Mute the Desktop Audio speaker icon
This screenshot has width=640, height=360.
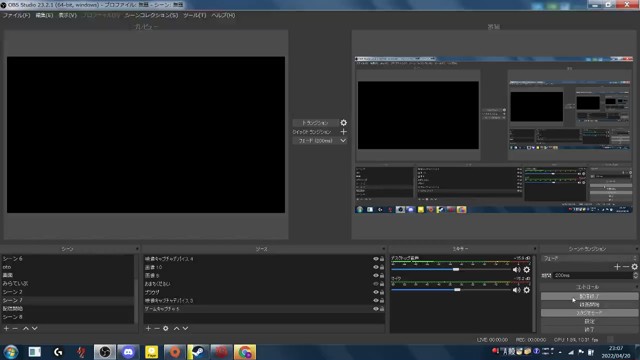click(x=516, y=270)
